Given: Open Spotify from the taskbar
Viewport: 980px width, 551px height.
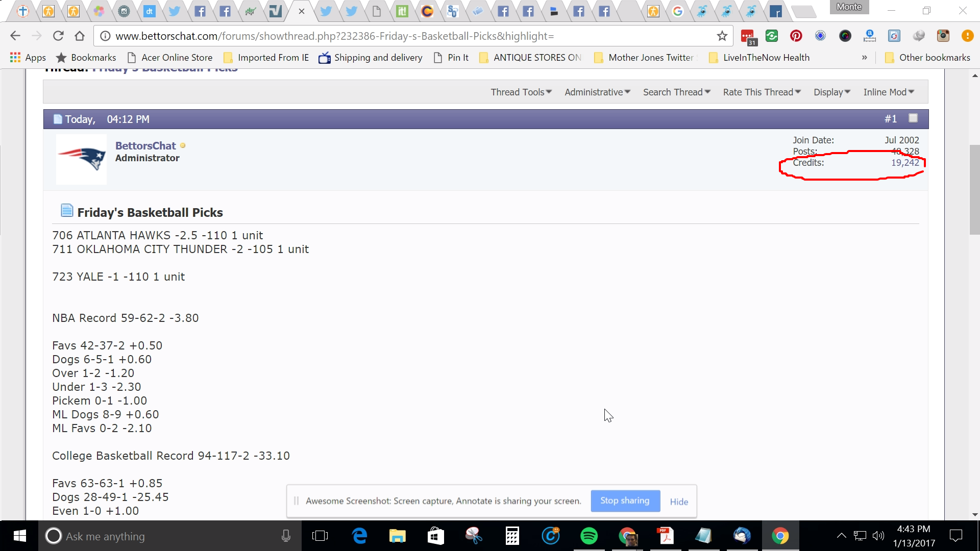Looking at the screenshot, I should 589,536.
